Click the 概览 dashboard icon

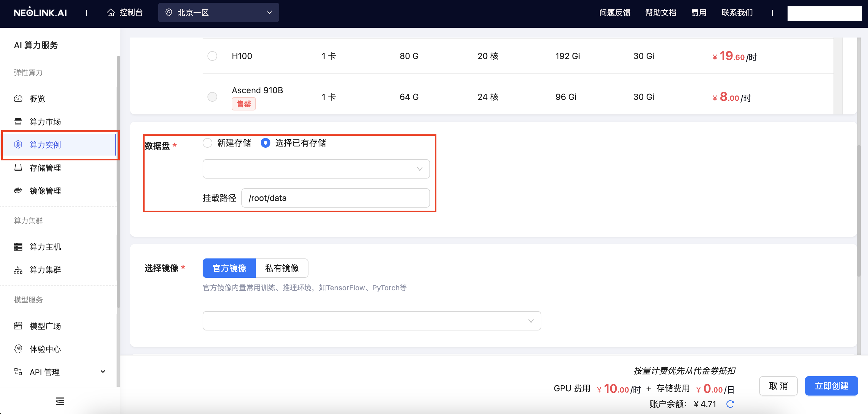[x=18, y=98]
